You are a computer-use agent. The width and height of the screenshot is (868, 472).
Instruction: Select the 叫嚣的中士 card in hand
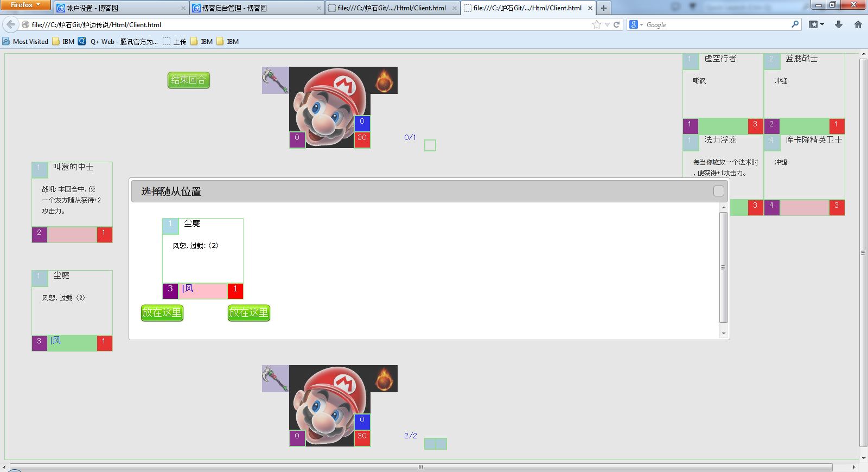pos(72,202)
